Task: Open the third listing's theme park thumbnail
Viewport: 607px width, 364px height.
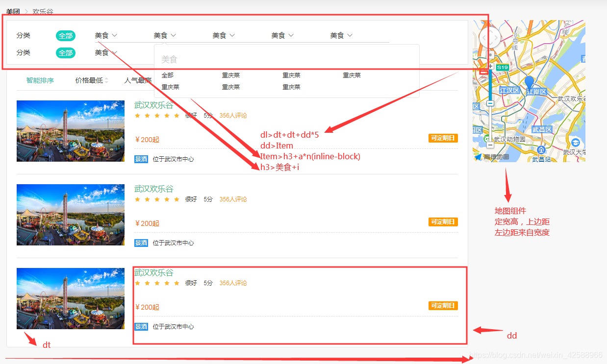Action: click(71, 299)
